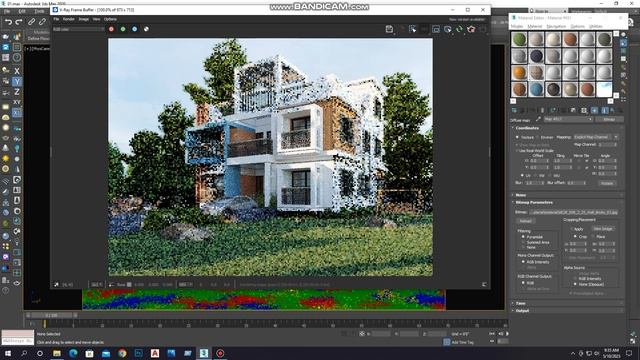Click the track mouse while rendering icon
This screenshot has width=640, height=360.
(x=412, y=29)
